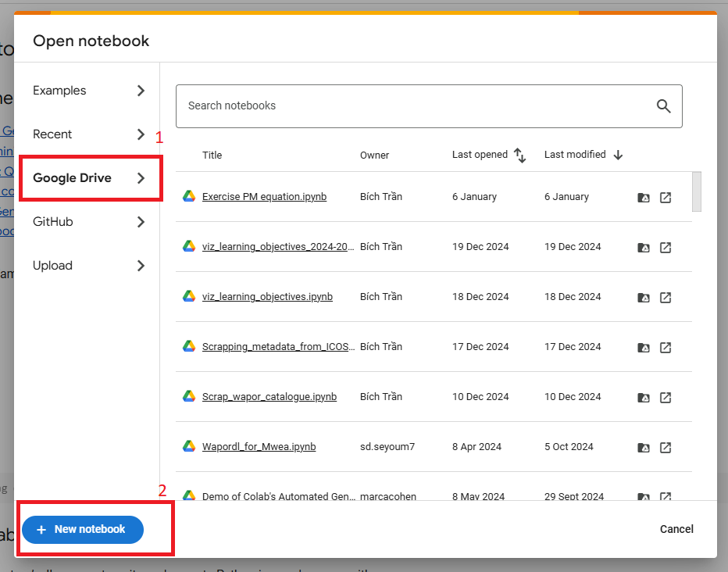Select the Google Drive tab

(x=73, y=178)
